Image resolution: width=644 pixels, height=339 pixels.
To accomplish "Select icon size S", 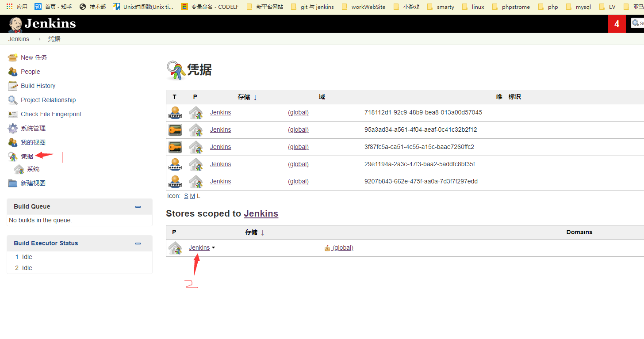I will pyautogui.click(x=186, y=196).
